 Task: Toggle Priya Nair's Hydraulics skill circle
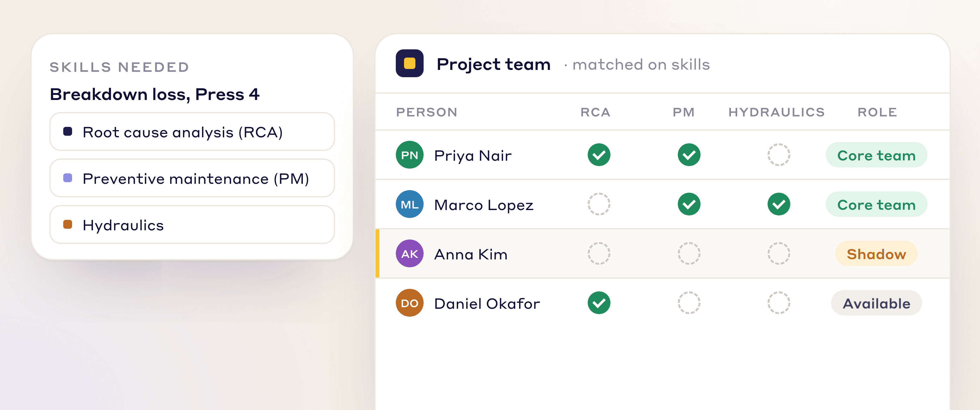(x=778, y=155)
